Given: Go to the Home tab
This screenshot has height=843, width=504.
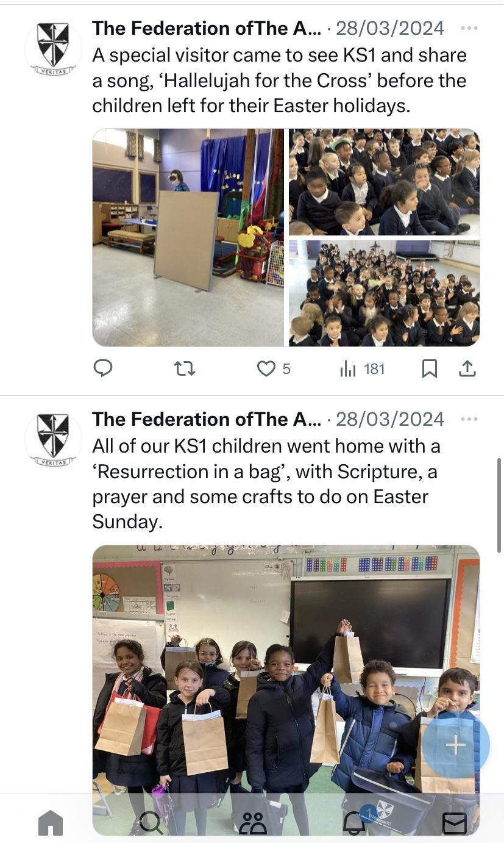Looking at the screenshot, I should pyautogui.click(x=51, y=822).
